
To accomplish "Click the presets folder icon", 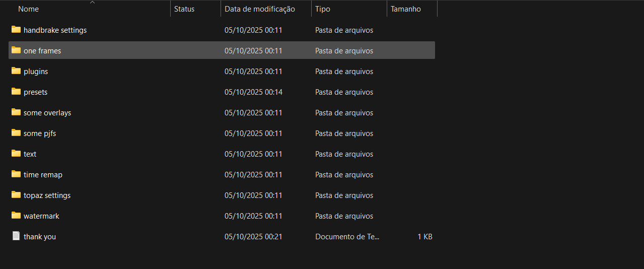I will (x=16, y=92).
